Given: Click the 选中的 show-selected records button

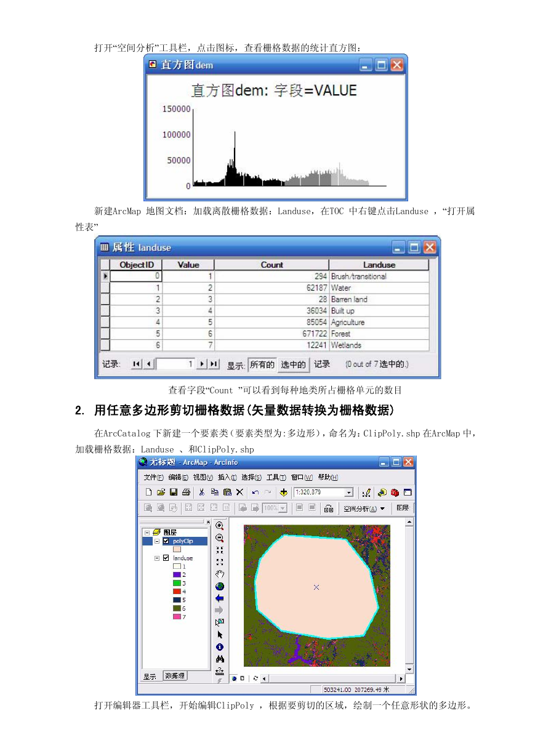Looking at the screenshot, I should 293,364.
